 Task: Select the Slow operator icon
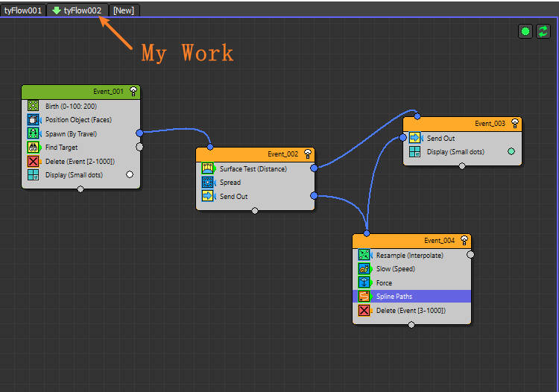[x=364, y=269]
